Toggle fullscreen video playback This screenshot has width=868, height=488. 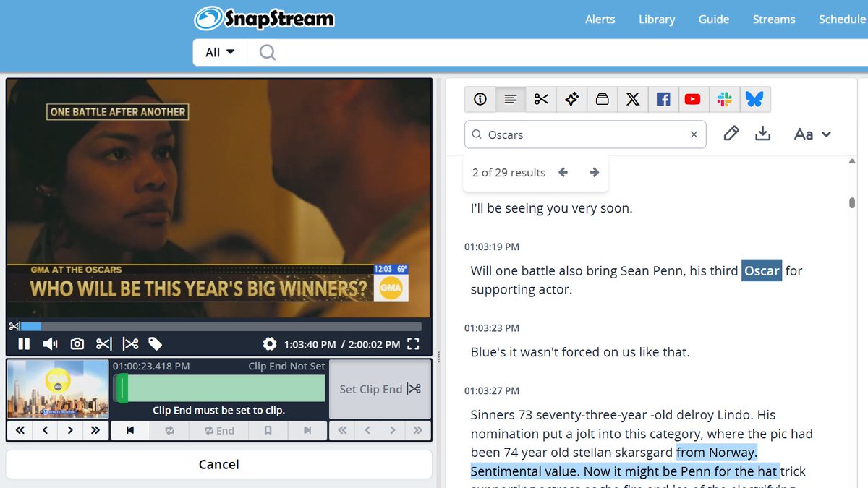pos(413,344)
